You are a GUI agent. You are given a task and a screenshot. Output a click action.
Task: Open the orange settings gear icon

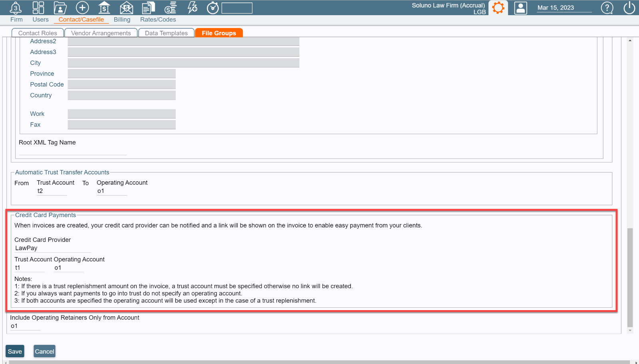pos(498,8)
